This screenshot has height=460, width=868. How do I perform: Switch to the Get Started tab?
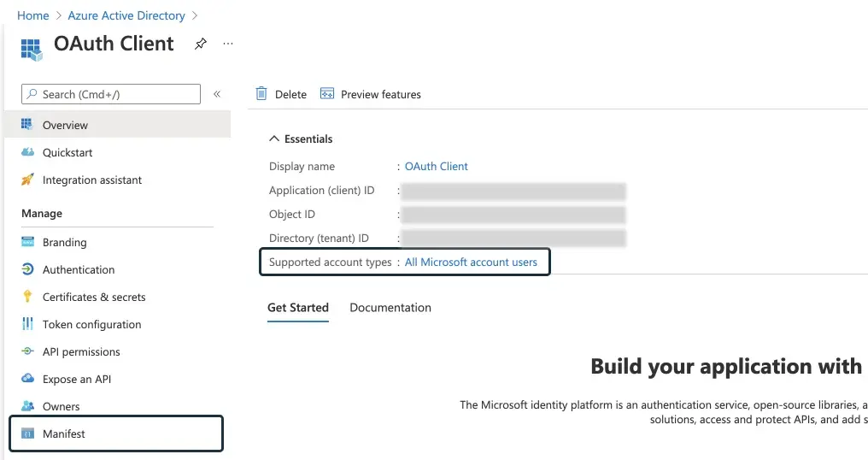pyautogui.click(x=298, y=308)
